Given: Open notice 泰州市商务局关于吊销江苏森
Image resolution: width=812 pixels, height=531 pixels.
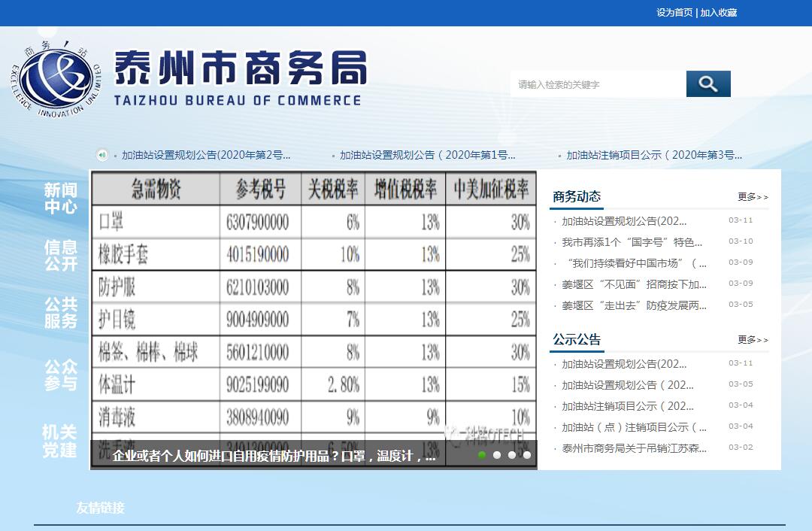Looking at the screenshot, I should click(x=634, y=448).
